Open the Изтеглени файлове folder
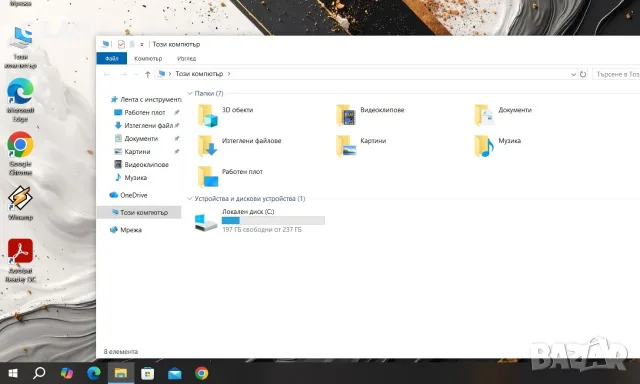 [239, 146]
